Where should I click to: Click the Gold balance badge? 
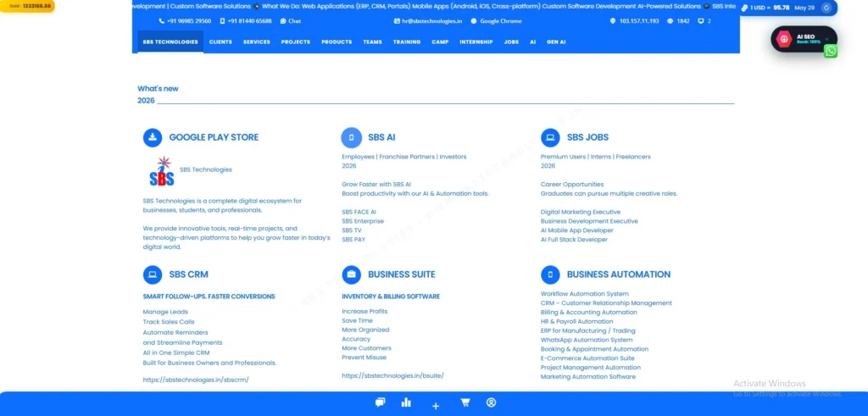point(28,6)
